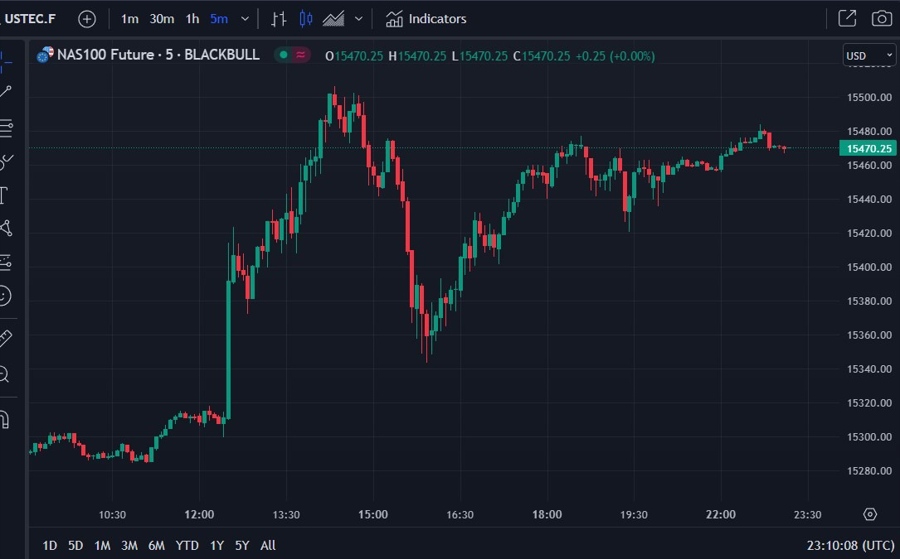
Task: Select the Bars chart style icon
Action: point(278,19)
